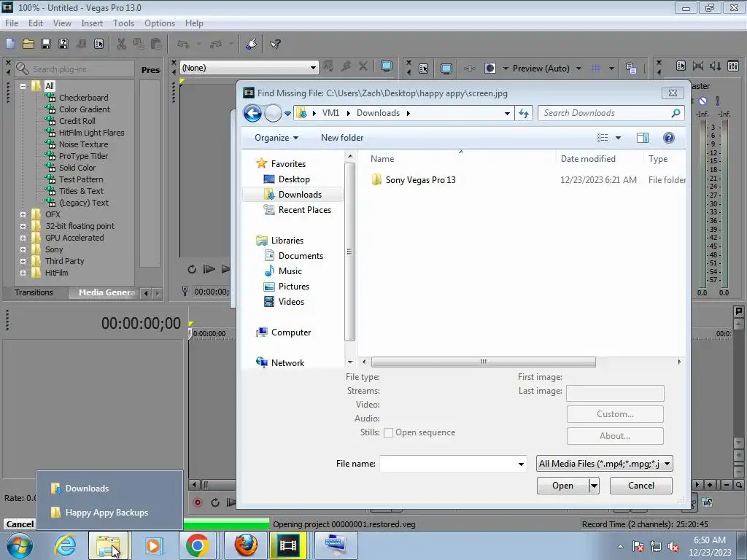This screenshot has height=560, width=747.
Task: Click the horizontal scrollbar in file list
Action: pos(483,362)
